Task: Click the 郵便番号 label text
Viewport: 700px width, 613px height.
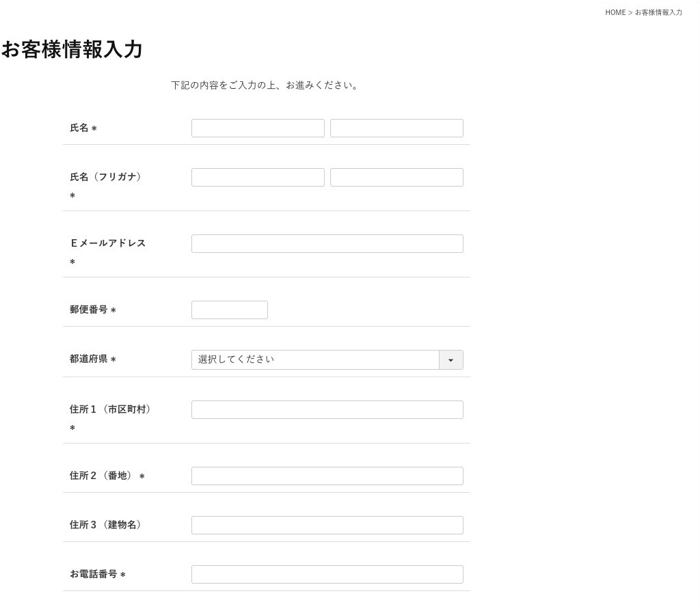Action: [x=89, y=310]
